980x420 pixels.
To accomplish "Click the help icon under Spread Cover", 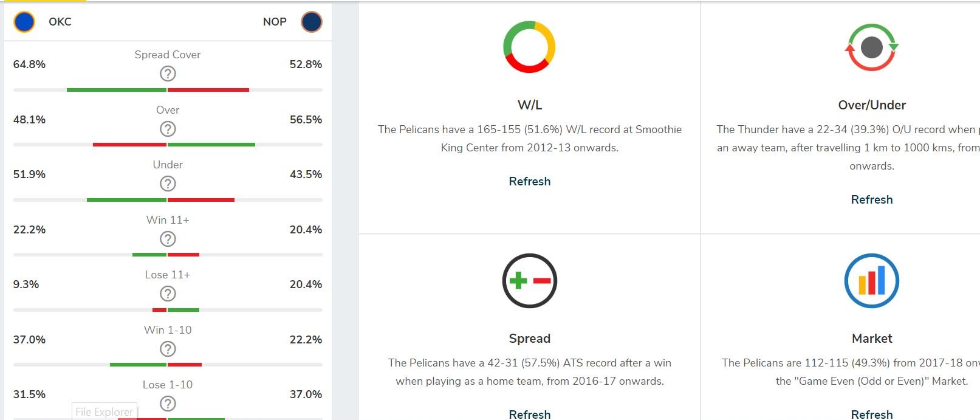I will [x=168, y=74].
